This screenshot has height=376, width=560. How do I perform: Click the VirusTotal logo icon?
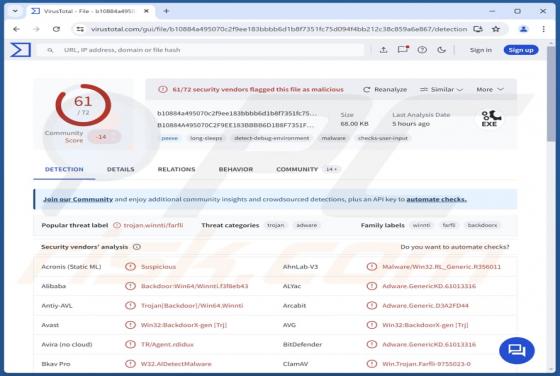pyautogui.click(x=20, y=50)
